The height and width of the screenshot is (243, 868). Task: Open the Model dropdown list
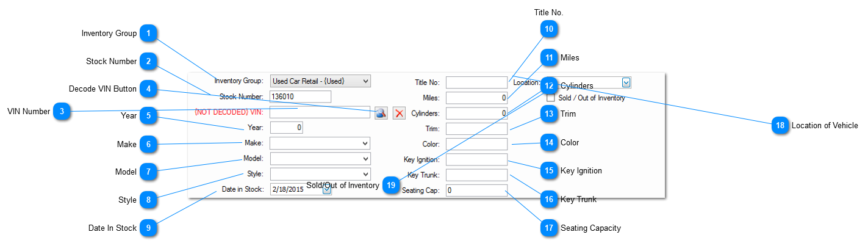click(x=320, y=159)
